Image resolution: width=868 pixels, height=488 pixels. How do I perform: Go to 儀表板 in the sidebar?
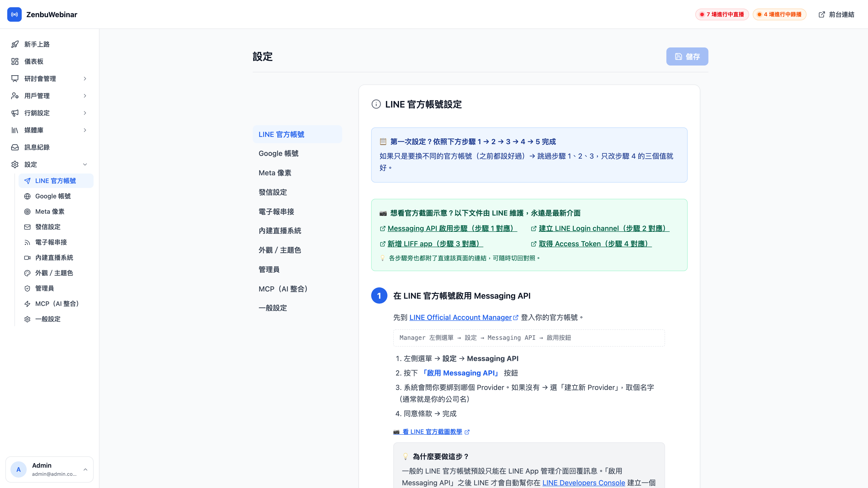(50, 61)
